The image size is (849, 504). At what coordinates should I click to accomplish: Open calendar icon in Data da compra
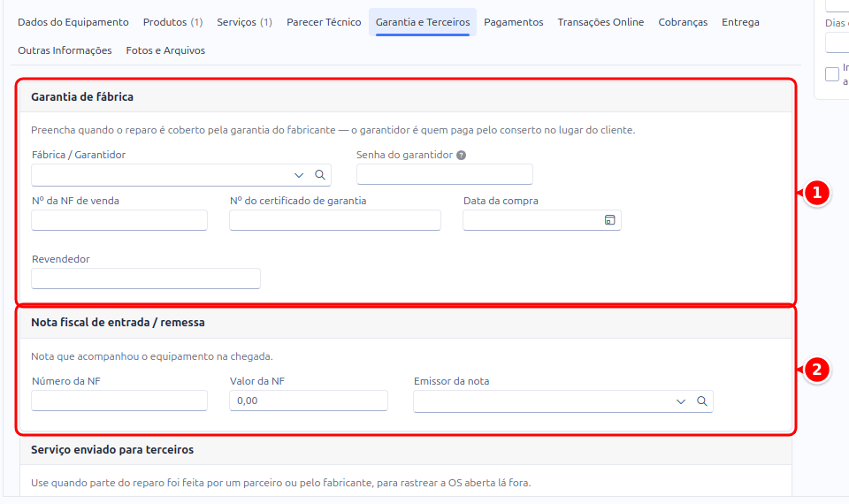click(x=609, y=220)
